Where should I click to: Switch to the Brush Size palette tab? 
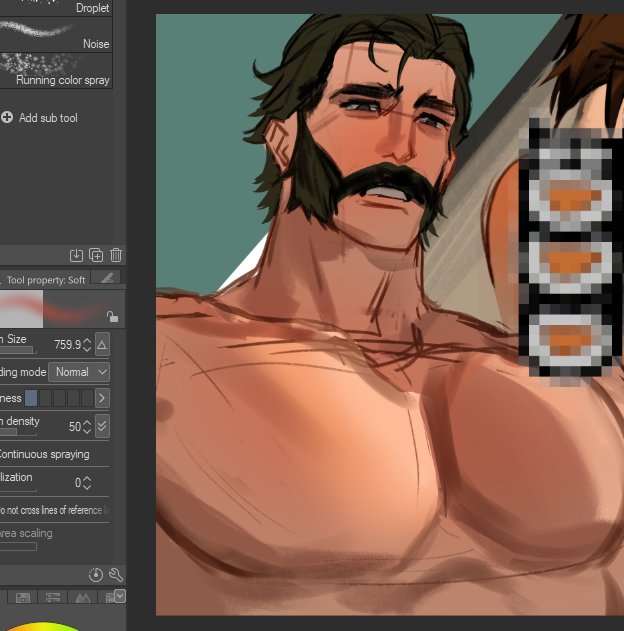[106, 278]
